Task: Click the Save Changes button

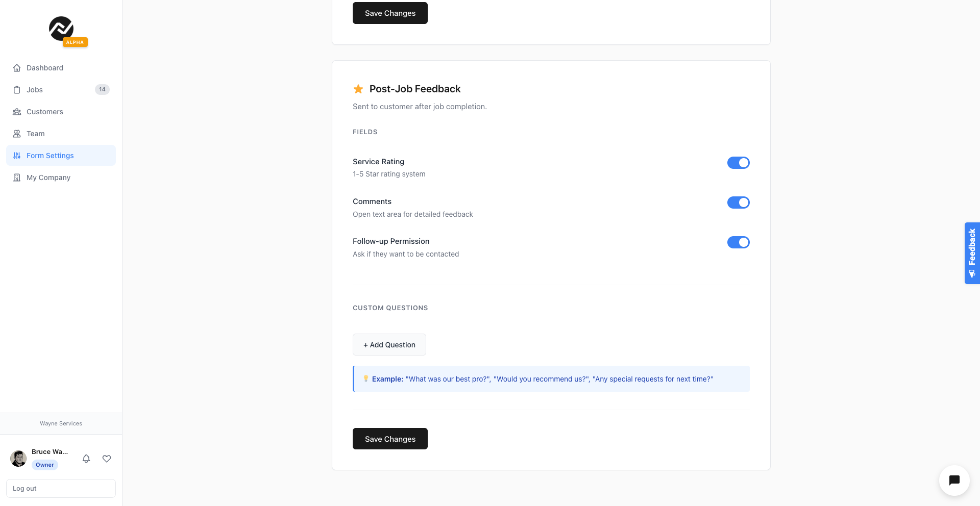Action: point(389,439)
